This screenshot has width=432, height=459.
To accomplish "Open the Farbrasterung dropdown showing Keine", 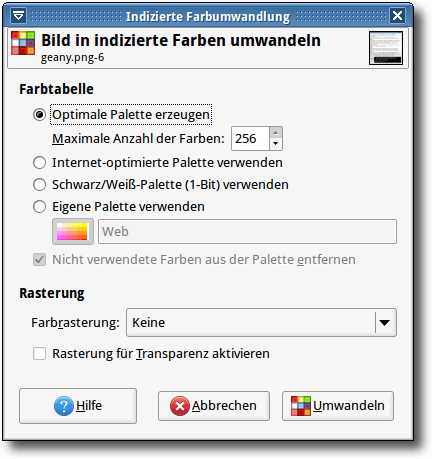I will [261, 322].
